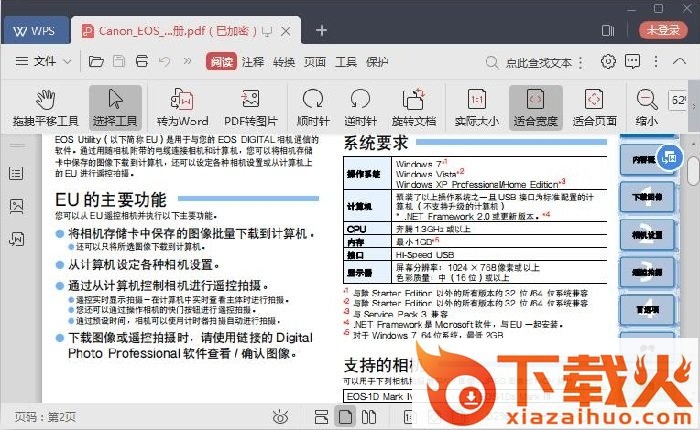Click the 下载图像 navigation button
The image size is (700, 430).
[x=647, y=197]
